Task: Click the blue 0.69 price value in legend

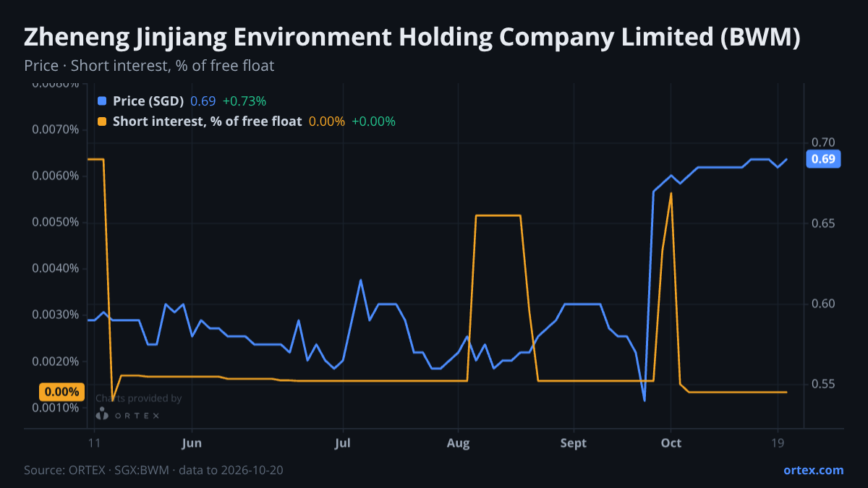Action: click(x=203, y=101)
